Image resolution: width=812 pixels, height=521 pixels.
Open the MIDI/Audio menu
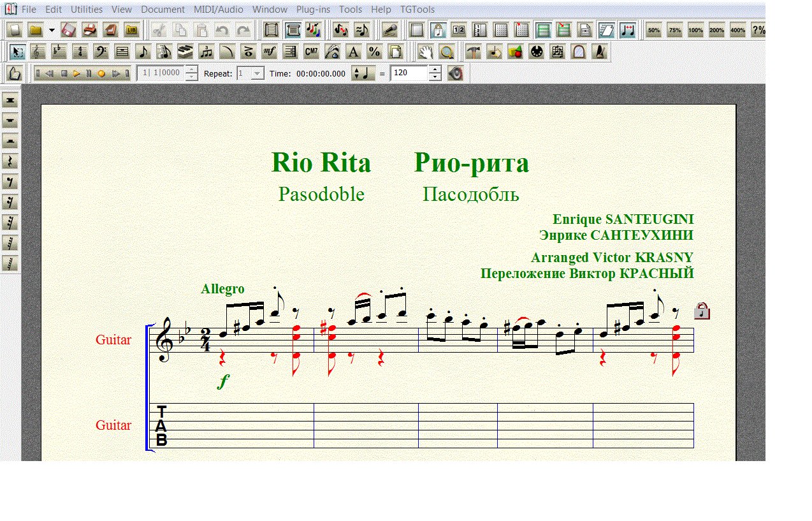click(x=218, y=10)
